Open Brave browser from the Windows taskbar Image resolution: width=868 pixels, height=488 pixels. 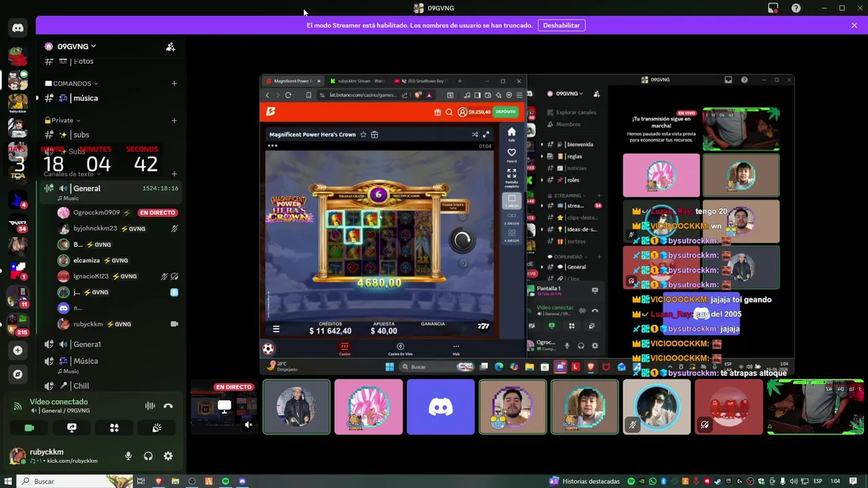coord(159,481)
